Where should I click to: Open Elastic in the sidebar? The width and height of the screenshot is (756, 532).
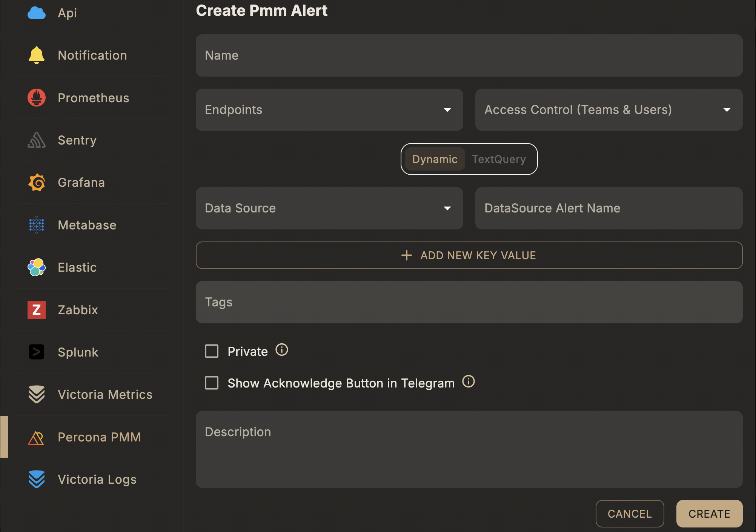92,267
